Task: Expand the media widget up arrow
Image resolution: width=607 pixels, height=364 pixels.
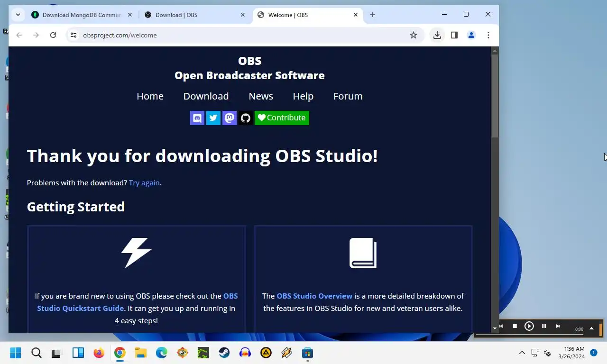Action: click(x=591, y=328)
